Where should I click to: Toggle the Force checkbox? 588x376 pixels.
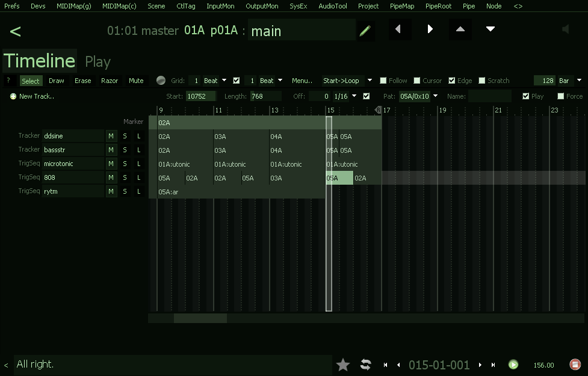click(x=561, y=96)
